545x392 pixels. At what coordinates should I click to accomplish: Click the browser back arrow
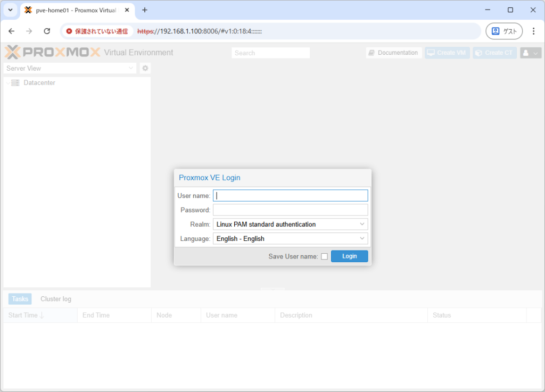click(12, 31)
